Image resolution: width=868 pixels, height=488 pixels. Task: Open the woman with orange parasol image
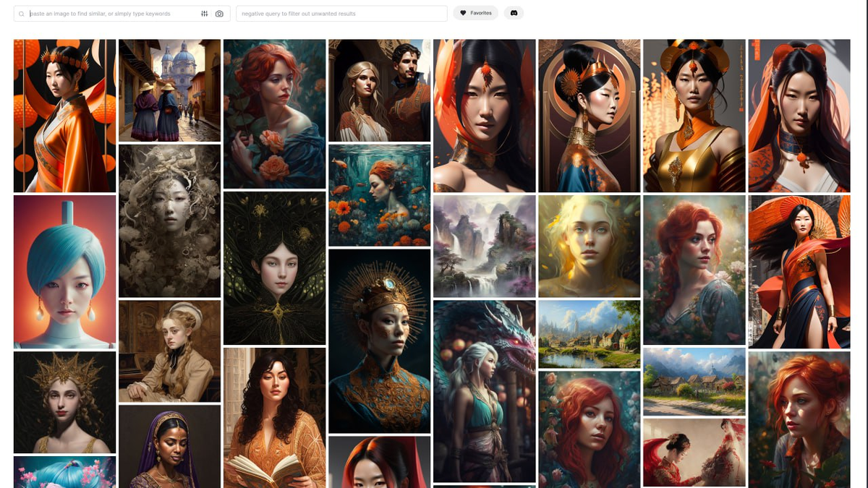pos(799,272)
